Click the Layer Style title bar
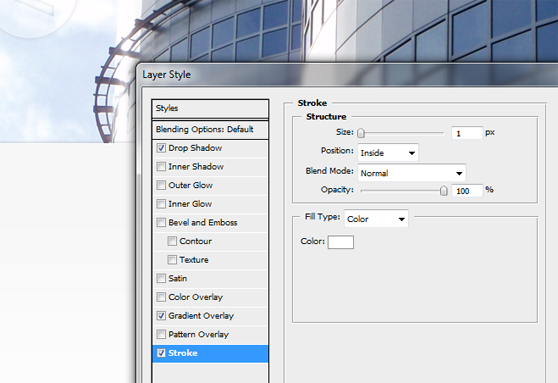This screenshot has width=558, height=383. click(x=347, y=75)
